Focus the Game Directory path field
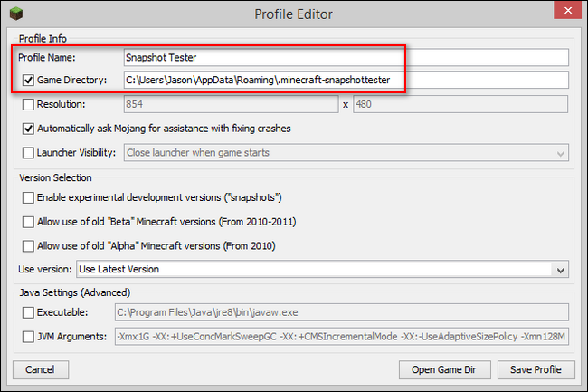Viewport: 588px width, 392px height. [344, 81]
